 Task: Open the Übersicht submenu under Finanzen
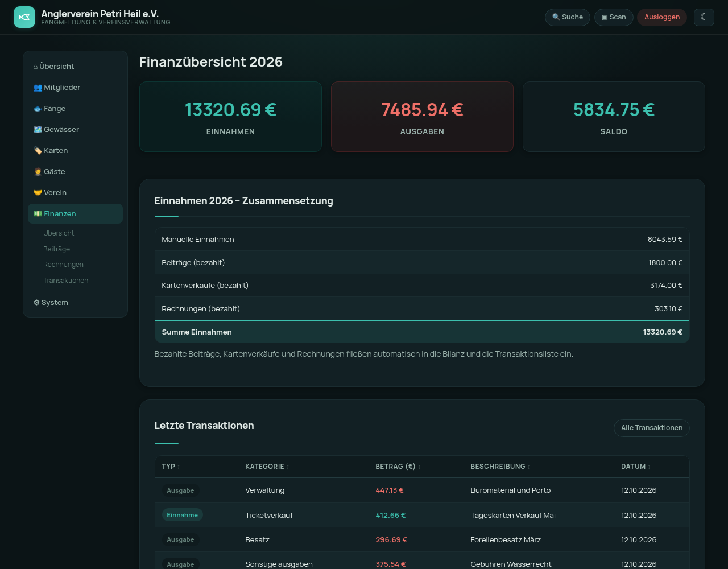click(x=59, y=233)
